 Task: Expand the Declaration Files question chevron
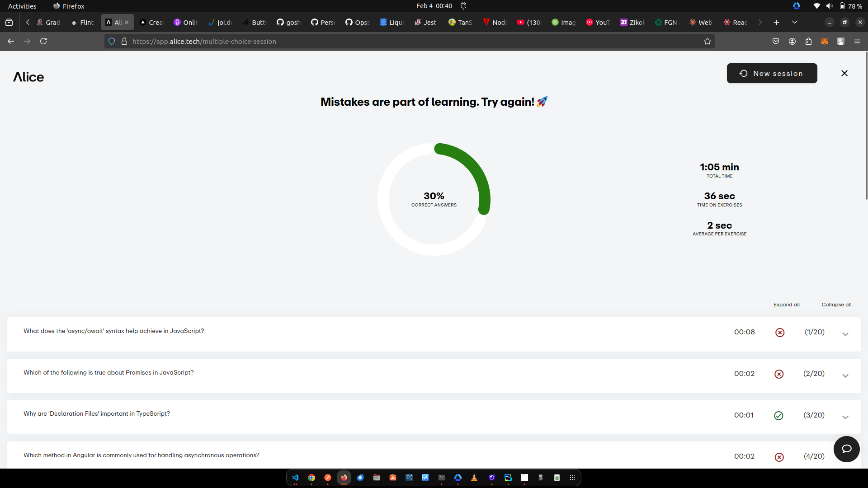coord(845,418)
